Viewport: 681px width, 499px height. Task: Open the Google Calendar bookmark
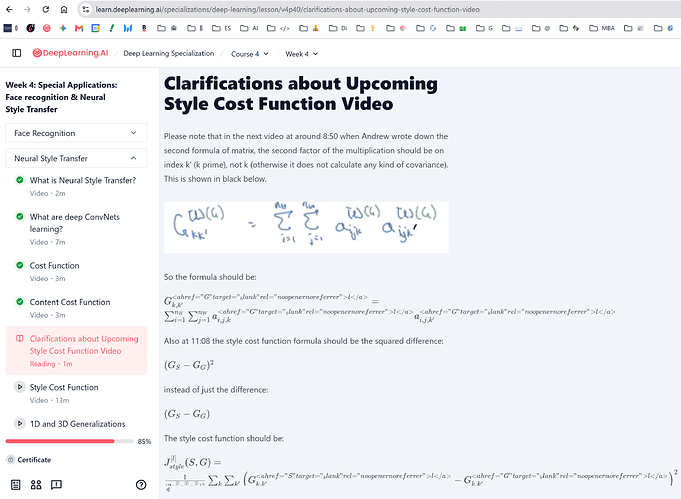coord(95,28)
